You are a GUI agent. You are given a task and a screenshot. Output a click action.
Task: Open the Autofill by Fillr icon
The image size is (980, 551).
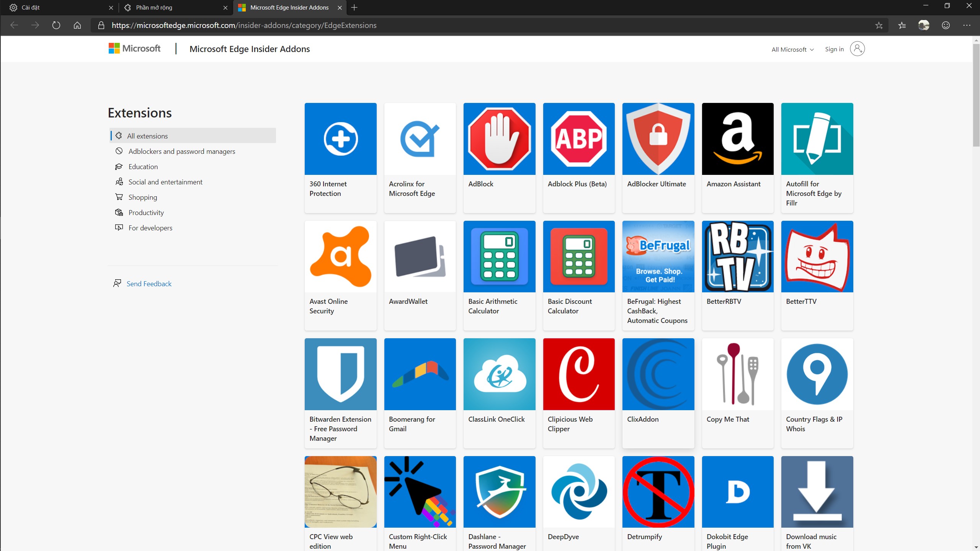tap(817, 139)
